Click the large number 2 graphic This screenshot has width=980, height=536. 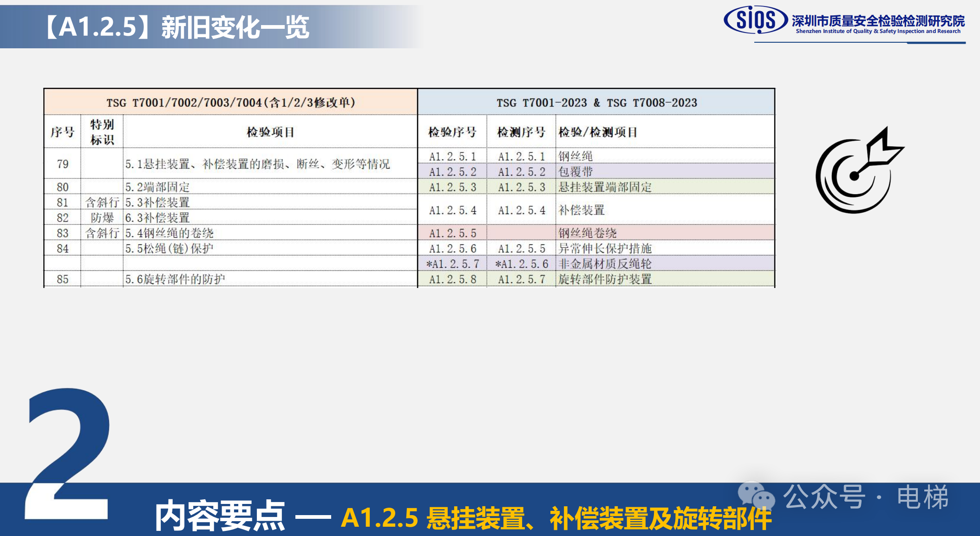click(68, 454)
